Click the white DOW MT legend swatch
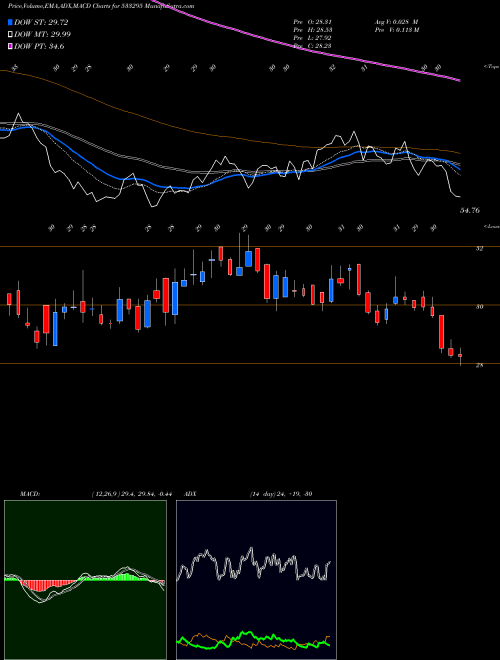The image size is (500, 660). click(10, 35)
